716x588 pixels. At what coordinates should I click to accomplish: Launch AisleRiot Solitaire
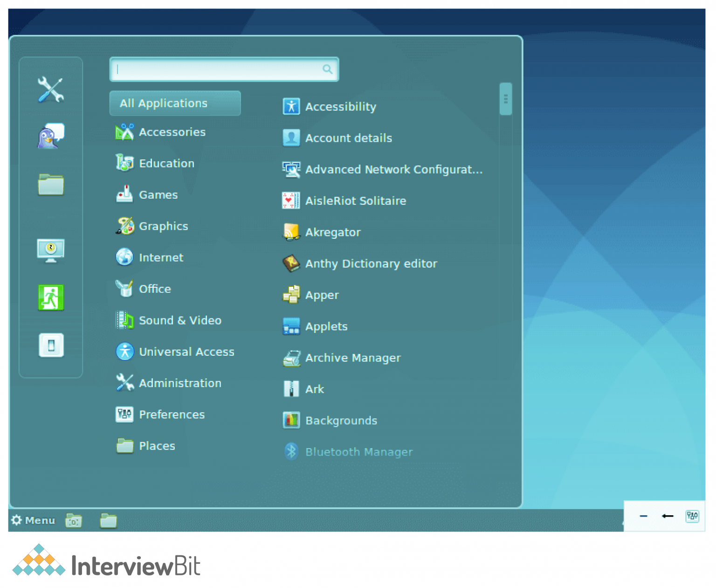click(356, 201)
